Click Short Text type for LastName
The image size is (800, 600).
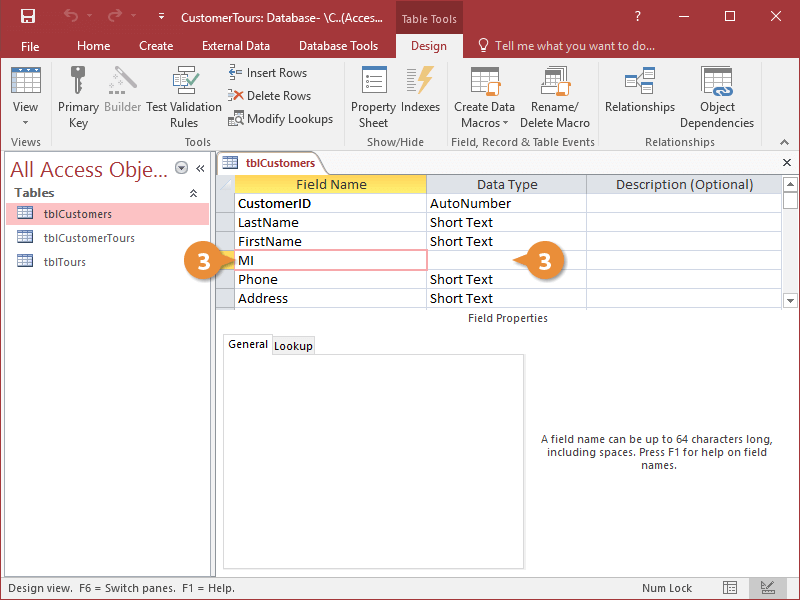click(x=507, y=222)
